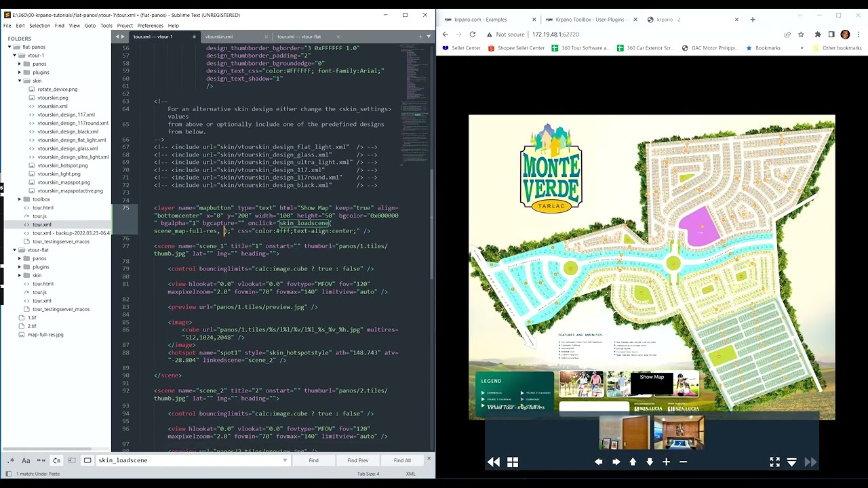This screenshot has width=868, height=488.
Task: Toggle the Sublime sidebar from status bar icon
Action: 8,474
